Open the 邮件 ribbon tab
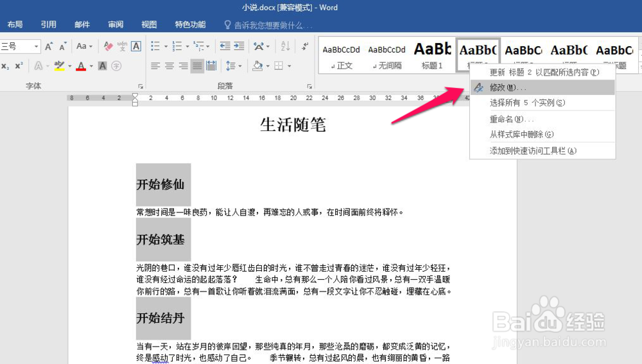Image resolution: width=642 pixels, height=364 pixels. [x=82, y=24]
